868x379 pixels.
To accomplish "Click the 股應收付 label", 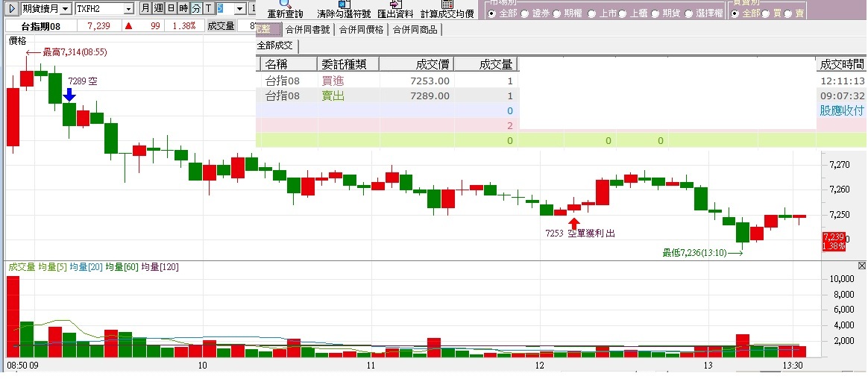I will click(842, 111).
